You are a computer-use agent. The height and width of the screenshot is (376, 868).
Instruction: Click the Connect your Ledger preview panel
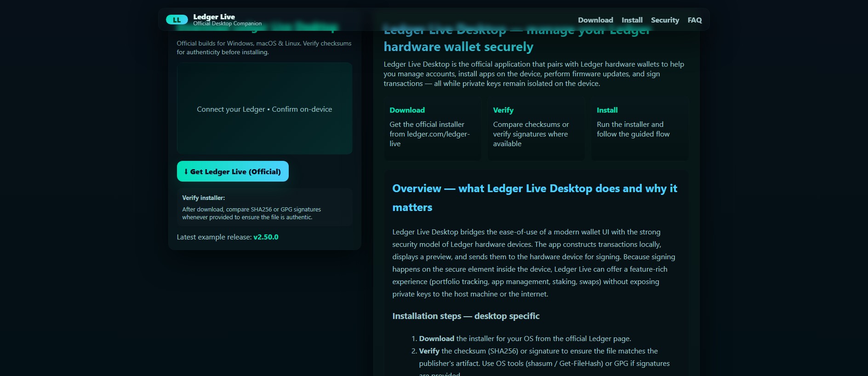tap(264, 108)
